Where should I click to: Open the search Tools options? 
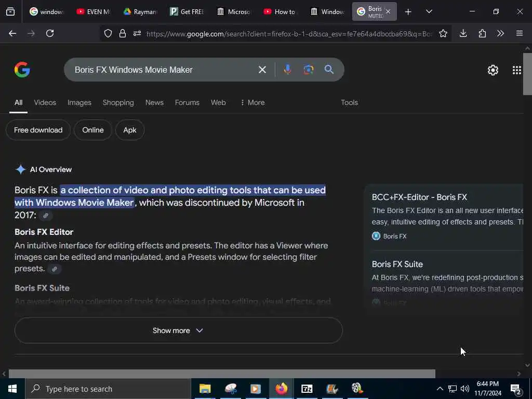click(x=349, y=102)
